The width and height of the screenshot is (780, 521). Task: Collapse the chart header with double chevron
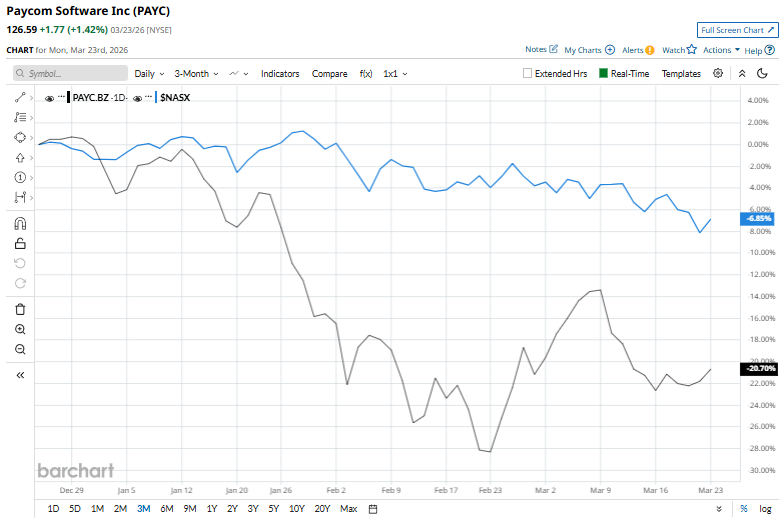742,74
